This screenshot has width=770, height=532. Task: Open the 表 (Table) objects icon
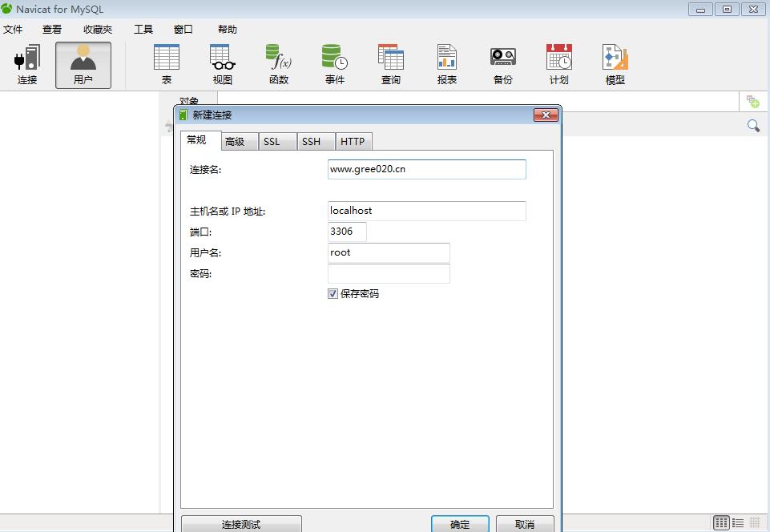point(167,65)
